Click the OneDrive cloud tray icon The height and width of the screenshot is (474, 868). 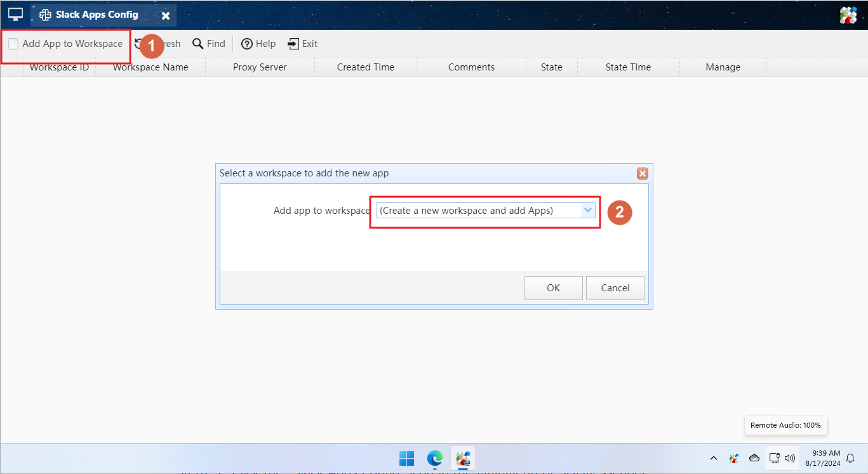(x=754, y=458)
